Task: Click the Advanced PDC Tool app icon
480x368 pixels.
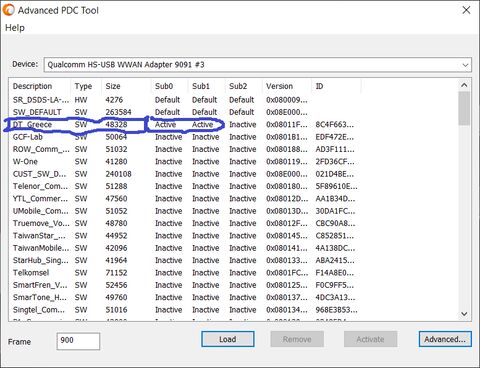Action: pyautogui.click(x=9, y=10)
